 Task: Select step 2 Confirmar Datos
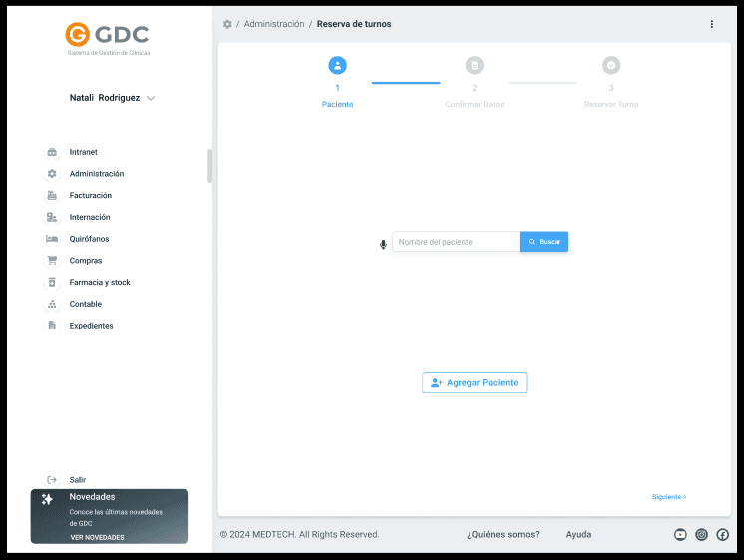point(474,66)
